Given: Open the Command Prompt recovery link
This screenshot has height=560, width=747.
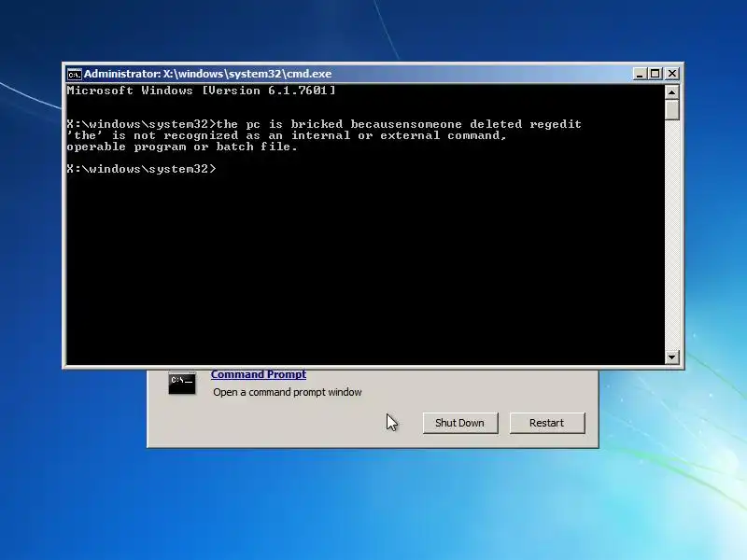Looking at the screenshot, I should coord(259,374).
